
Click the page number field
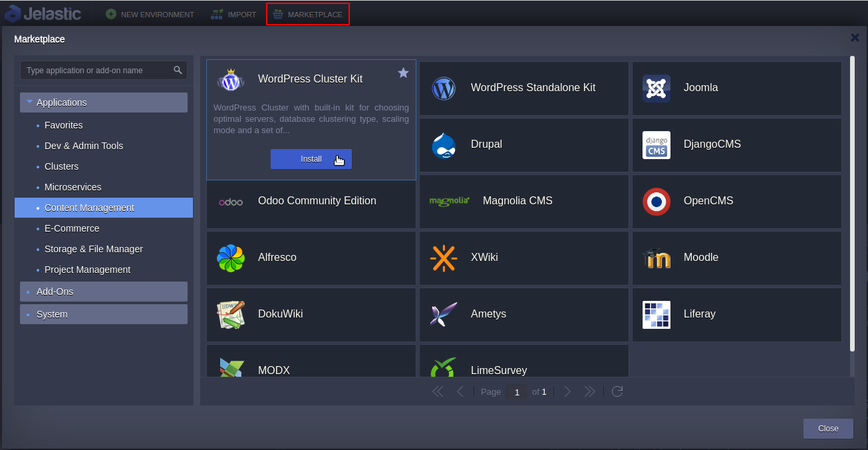tap(517, 392)
